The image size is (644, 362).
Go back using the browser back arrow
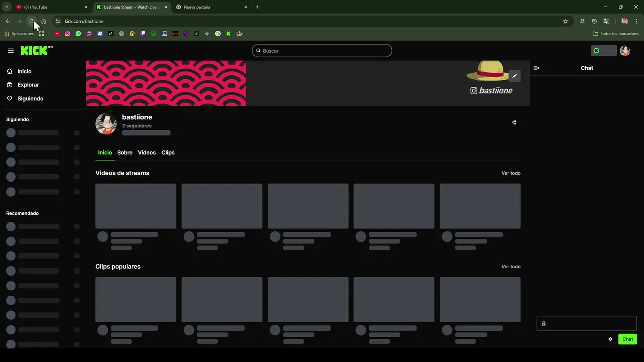click(x=7, y=21)
